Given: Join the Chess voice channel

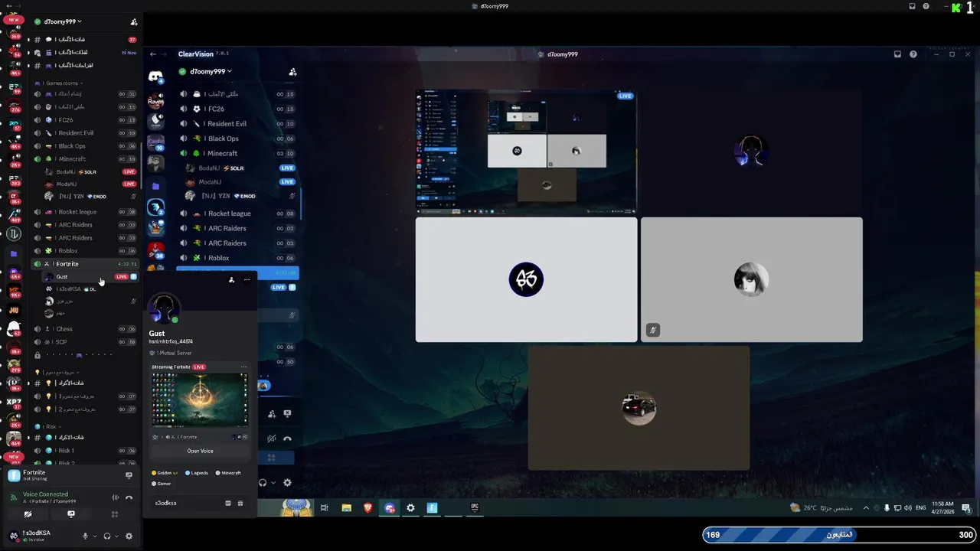Looking at the screenshot, I should pos(84,329).
